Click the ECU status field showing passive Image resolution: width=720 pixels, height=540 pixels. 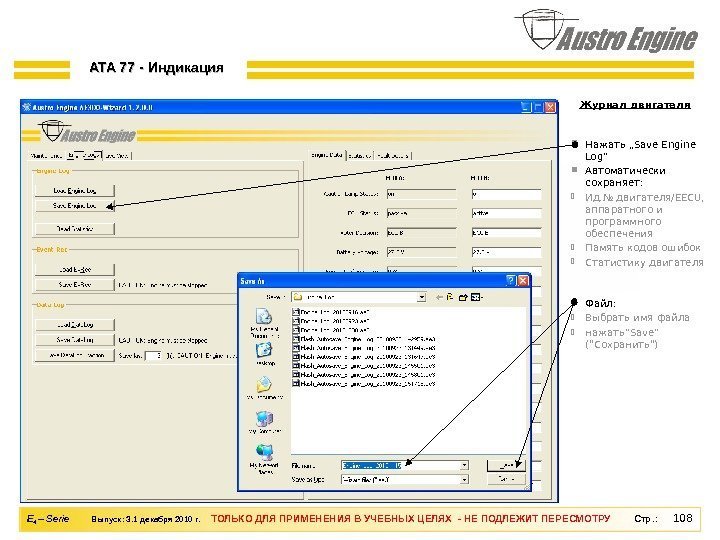421,213
